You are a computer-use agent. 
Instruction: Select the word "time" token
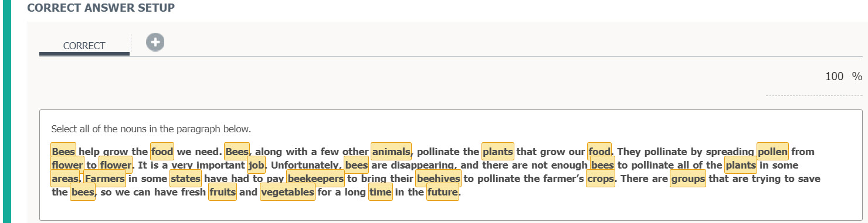[x=381, y=192]
